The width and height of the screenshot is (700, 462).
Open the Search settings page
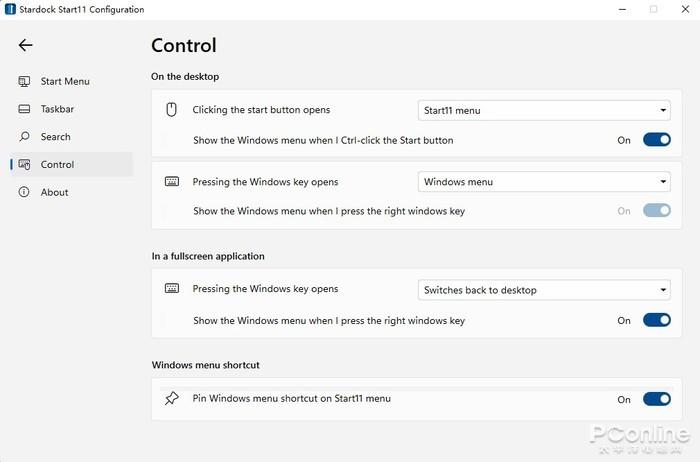click(55, 137)
